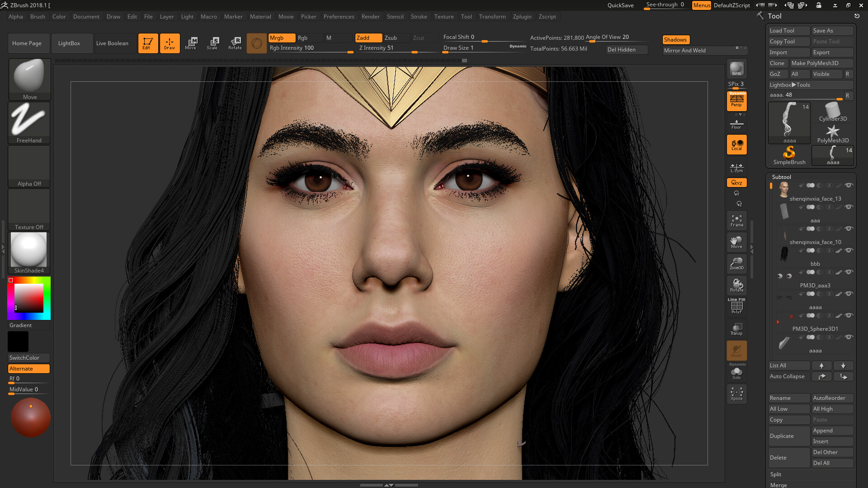Pick a color in the color square
Screen dimensions: 868x488
[29, 298]
